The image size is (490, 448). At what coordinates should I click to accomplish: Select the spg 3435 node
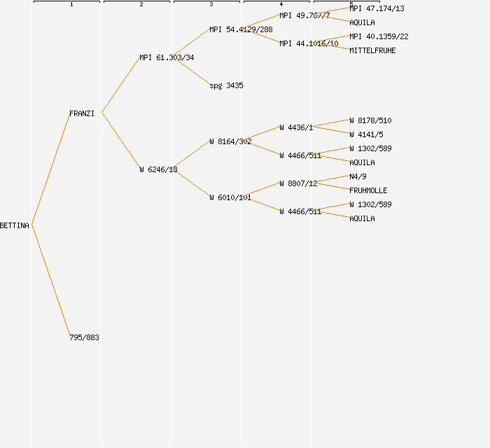226,85
